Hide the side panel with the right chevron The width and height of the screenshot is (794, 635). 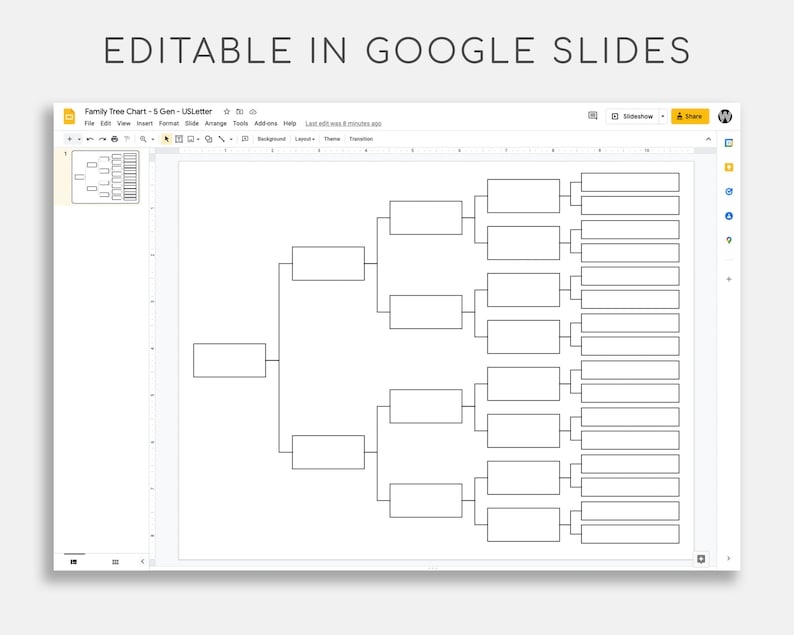coord(729,559)
